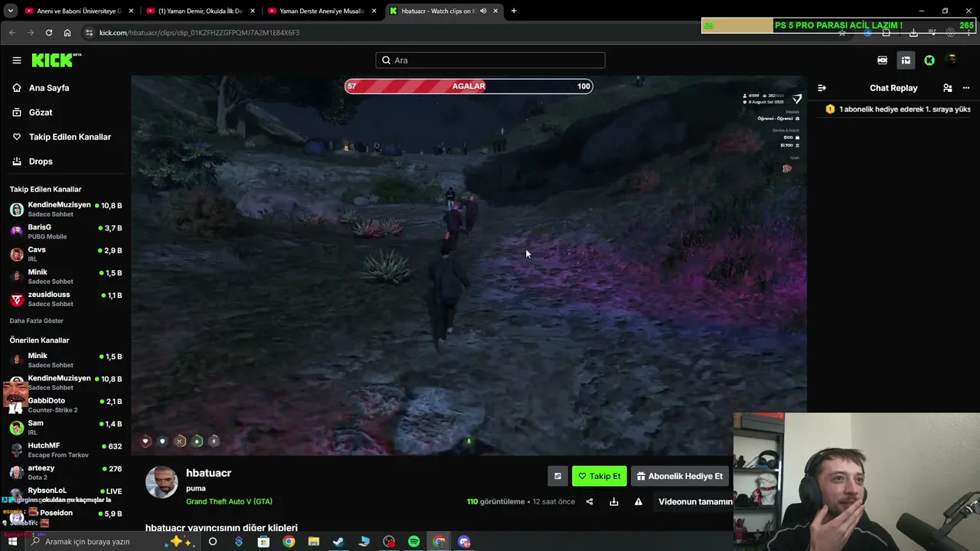This screenshot has width=980, height=551.
Task: Open Gözat in the sidebar
Action: tap(41, 112)
